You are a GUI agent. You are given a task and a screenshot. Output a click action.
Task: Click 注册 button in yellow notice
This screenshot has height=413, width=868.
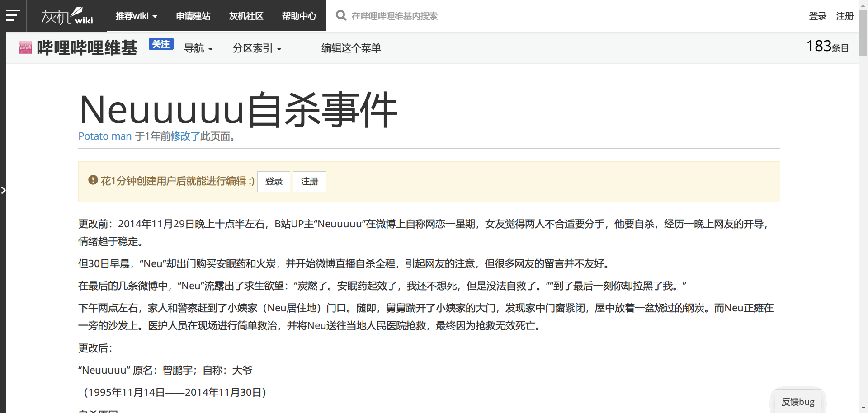coord(309,182)
